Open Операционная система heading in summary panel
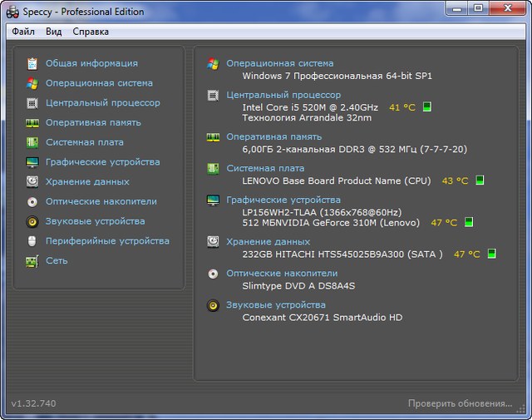Screen dimensions: 532x420 click(x=280, y=63)
